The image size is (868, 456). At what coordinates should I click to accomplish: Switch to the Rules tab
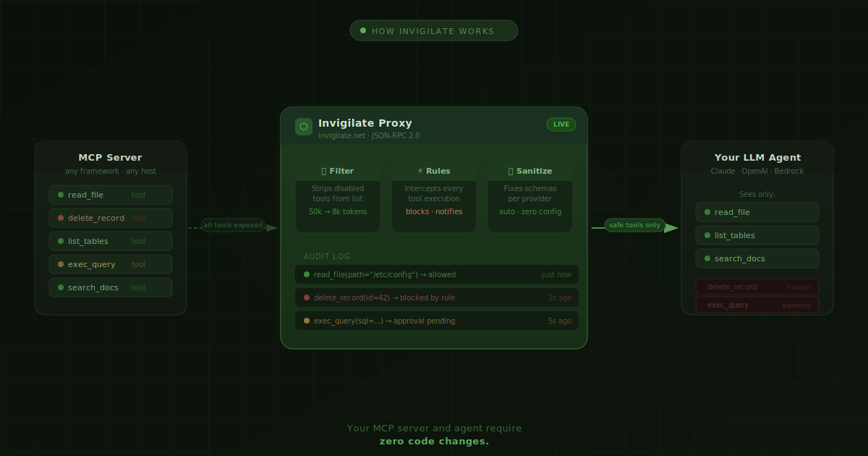click(433, 171)
